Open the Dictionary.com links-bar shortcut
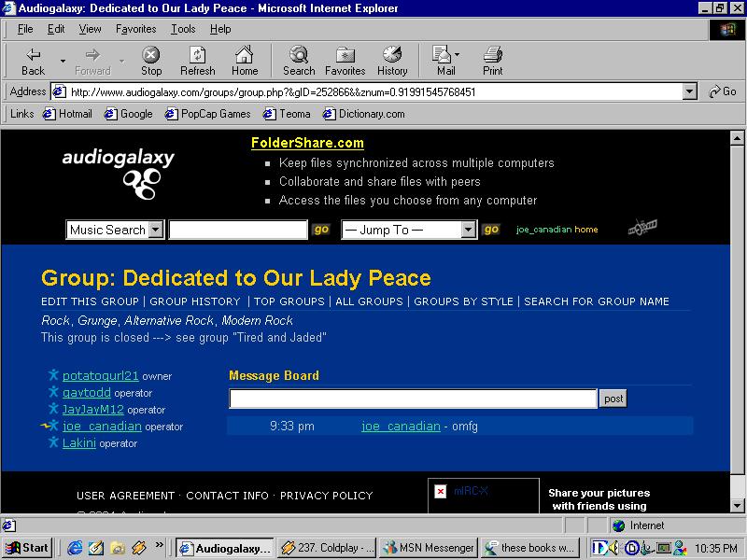Screen dimensions: 747x560 [363, 114]
